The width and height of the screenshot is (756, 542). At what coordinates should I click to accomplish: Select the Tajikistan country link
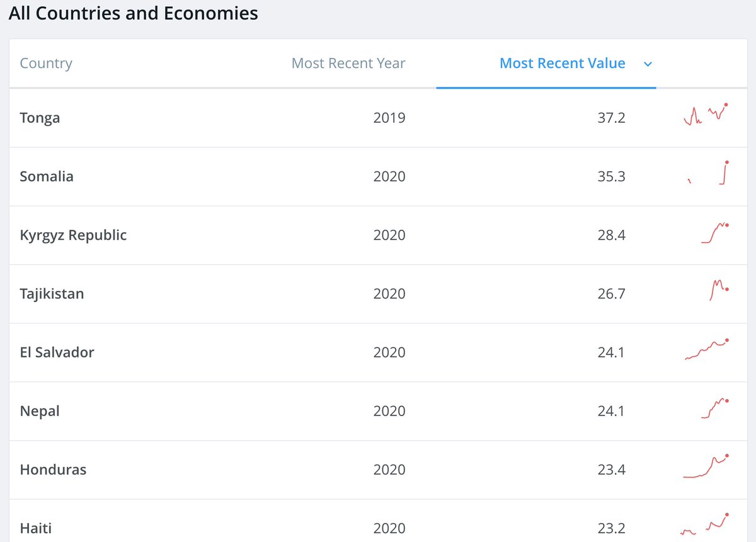(x=52, y=294)
